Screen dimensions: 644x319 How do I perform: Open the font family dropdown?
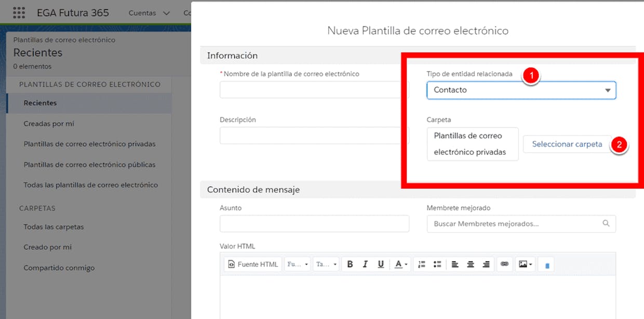[298, 264]
